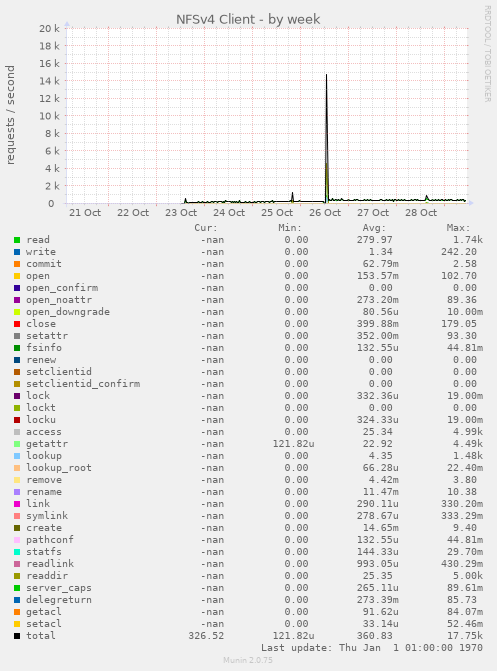Click the 23 Oct x-axis label

tap(181, 213)
